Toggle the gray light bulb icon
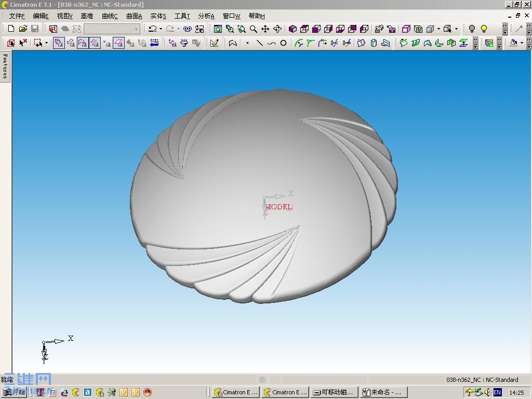Viewport: 532px width, 399px height. 472,29
